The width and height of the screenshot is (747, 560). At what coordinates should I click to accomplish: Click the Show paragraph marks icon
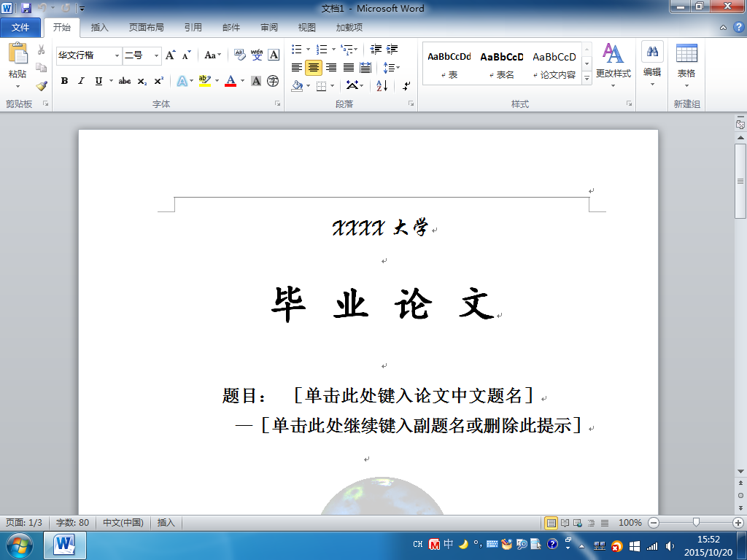click(x=406, y=86)
